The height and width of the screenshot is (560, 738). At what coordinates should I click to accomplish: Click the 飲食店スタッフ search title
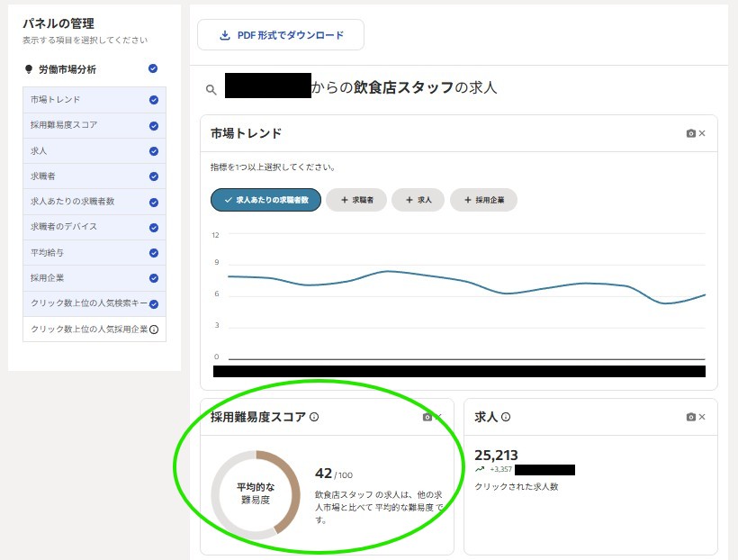pos(403,87)
